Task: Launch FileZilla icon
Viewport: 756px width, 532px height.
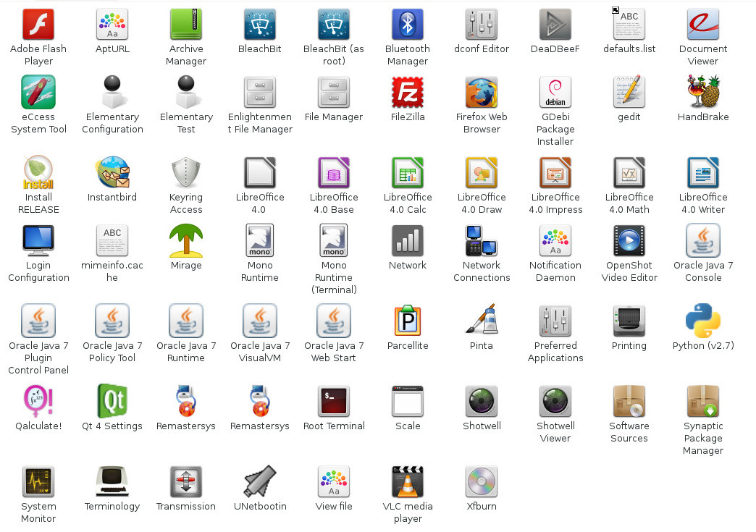Action: coord(408,92)
